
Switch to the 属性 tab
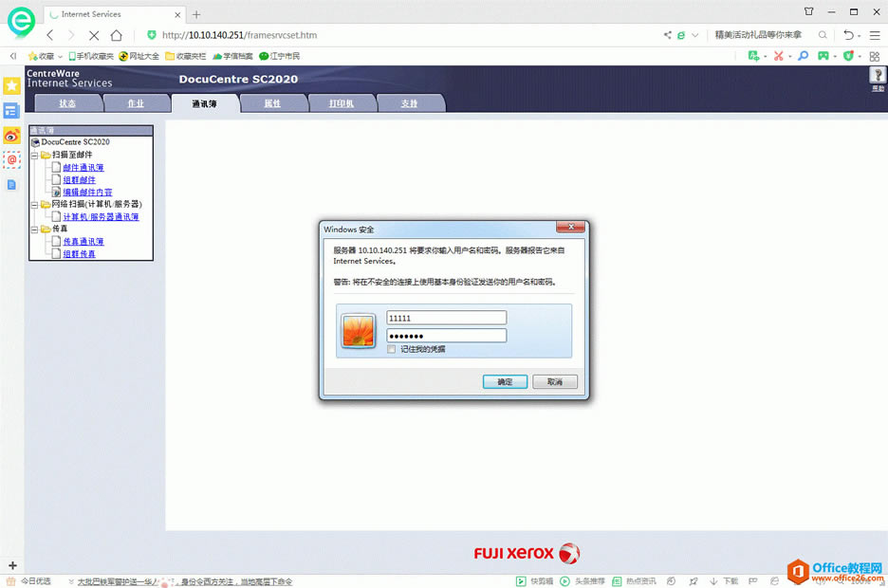pyautogui.click(x=272, y=103)
